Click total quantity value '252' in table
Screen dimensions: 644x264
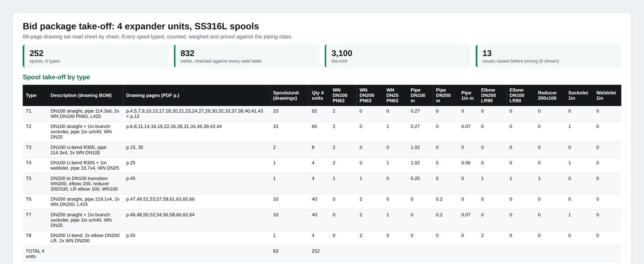tap(316, 251)
